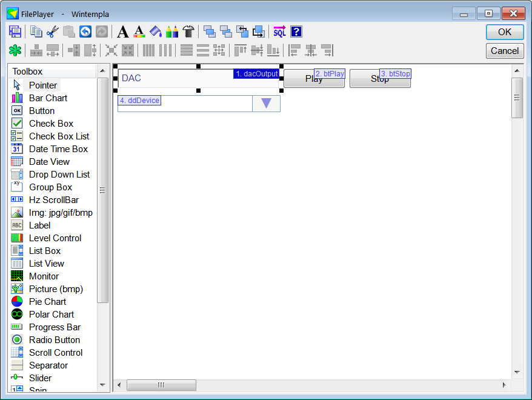The height and width of the screenshot is (400, 532).
Task: Open Help with the question mark icon
Action: pos(296,32)
